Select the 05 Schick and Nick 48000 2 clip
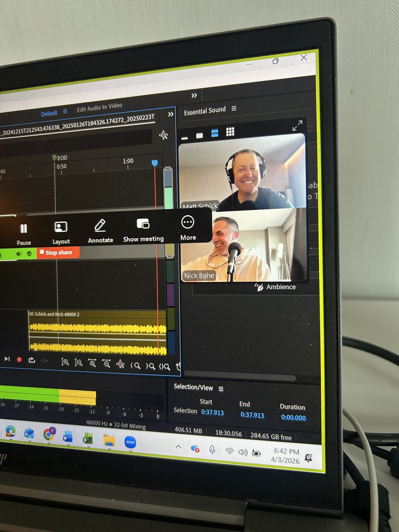Viewport: 399px width, 532px height. pos(98,332)
